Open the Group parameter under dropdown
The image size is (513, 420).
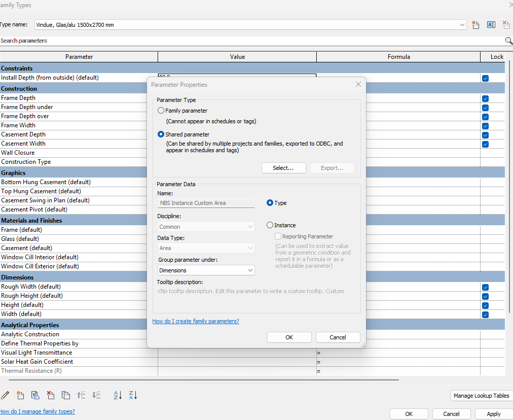[206, 270]
